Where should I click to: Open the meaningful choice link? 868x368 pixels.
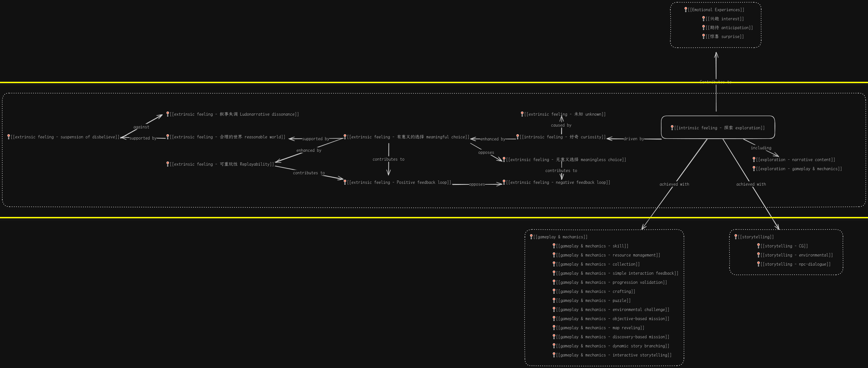(x=408, y=137)
